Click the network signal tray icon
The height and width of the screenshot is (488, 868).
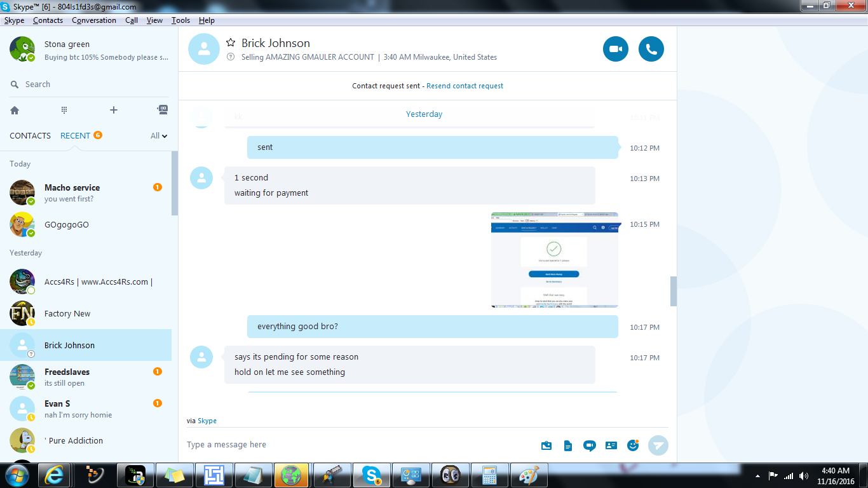point(789,475)
